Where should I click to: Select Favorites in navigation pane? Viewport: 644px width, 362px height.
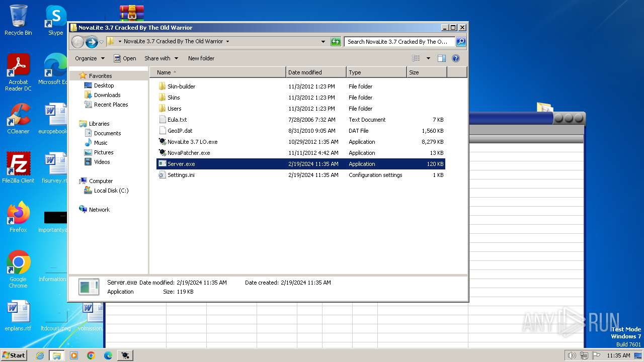pos(100,76)
